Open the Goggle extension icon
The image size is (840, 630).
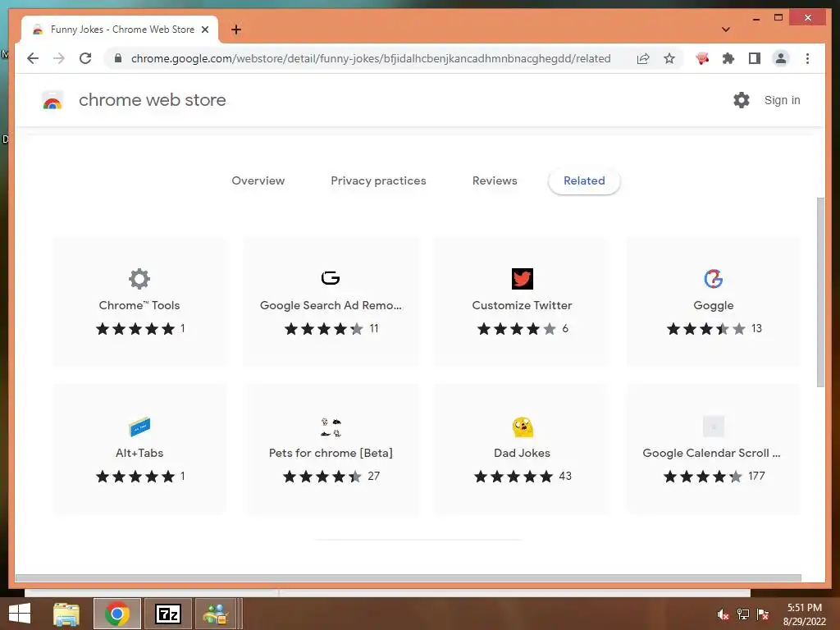point(714,279)
